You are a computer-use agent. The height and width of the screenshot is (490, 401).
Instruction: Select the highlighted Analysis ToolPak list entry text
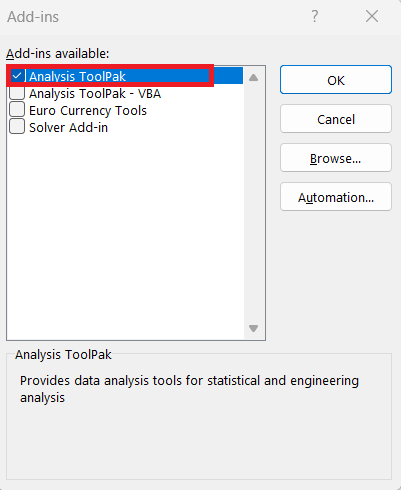[77, 76]
